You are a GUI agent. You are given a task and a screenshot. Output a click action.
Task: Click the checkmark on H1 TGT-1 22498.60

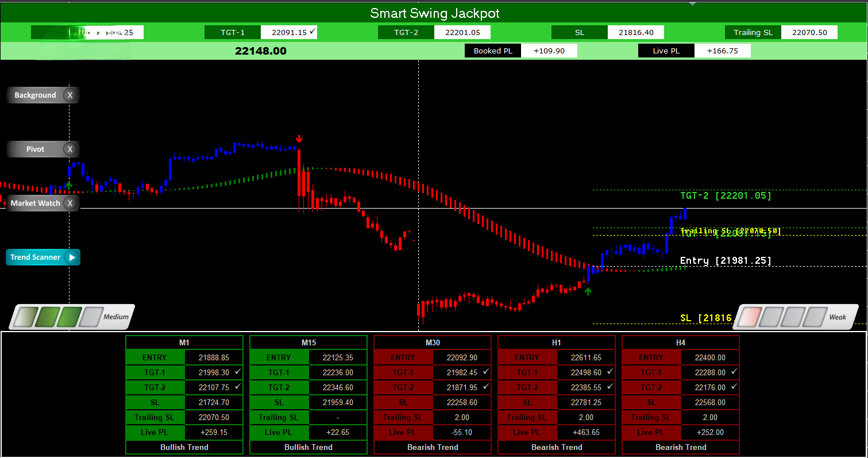609,372
